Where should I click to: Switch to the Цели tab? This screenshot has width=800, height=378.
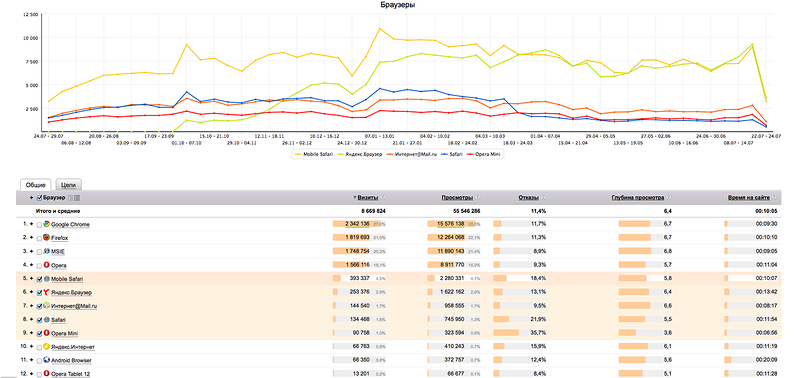(x=68, y=185)
